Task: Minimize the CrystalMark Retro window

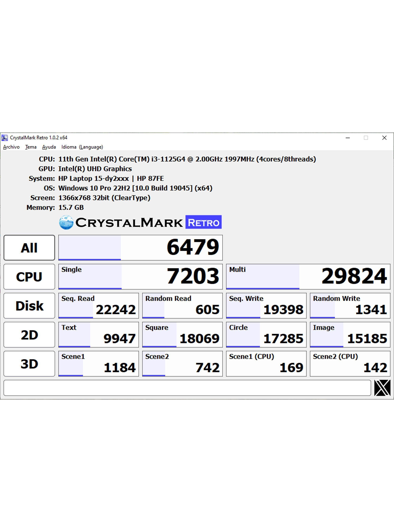Action: (348, 138)
